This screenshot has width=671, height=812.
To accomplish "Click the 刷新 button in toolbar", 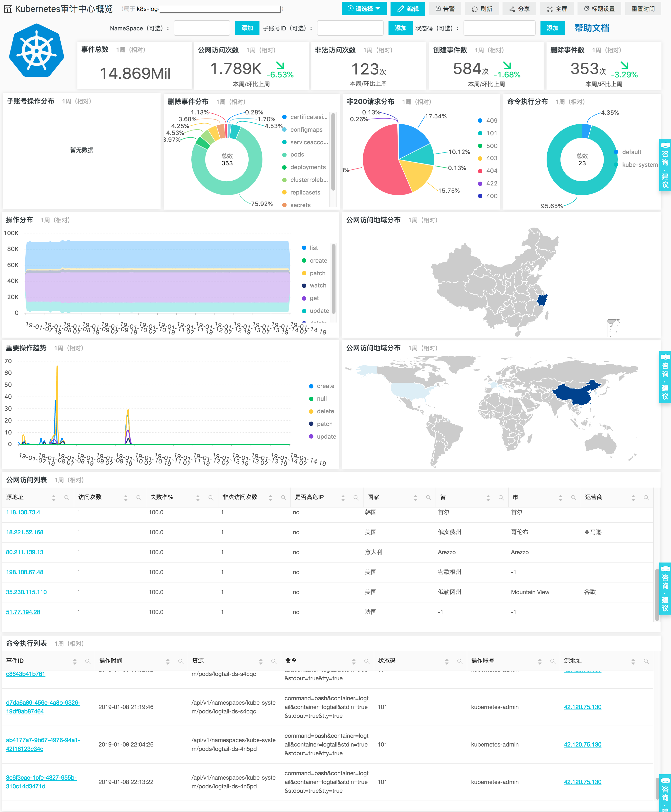I will tap(482, 9).
